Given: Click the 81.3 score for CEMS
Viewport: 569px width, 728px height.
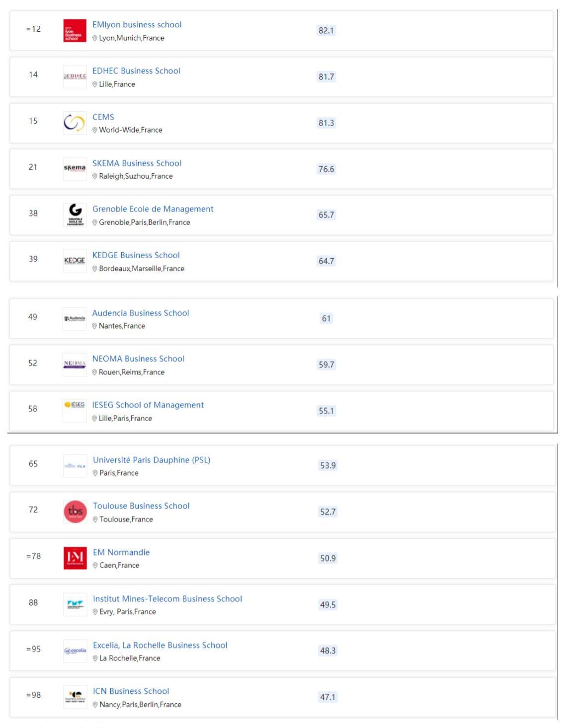Looking at the screenshot, I should click(326, 123).
